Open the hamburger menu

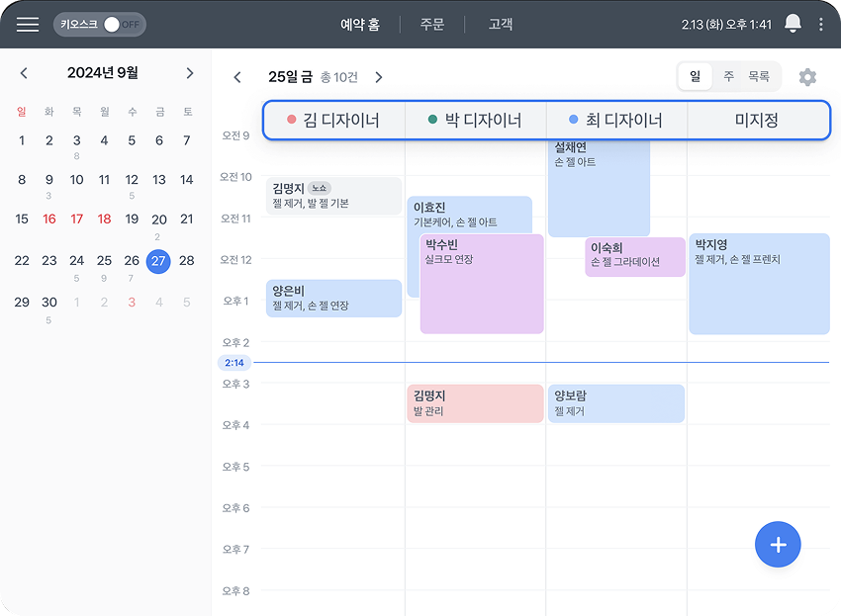click(28, 25)
